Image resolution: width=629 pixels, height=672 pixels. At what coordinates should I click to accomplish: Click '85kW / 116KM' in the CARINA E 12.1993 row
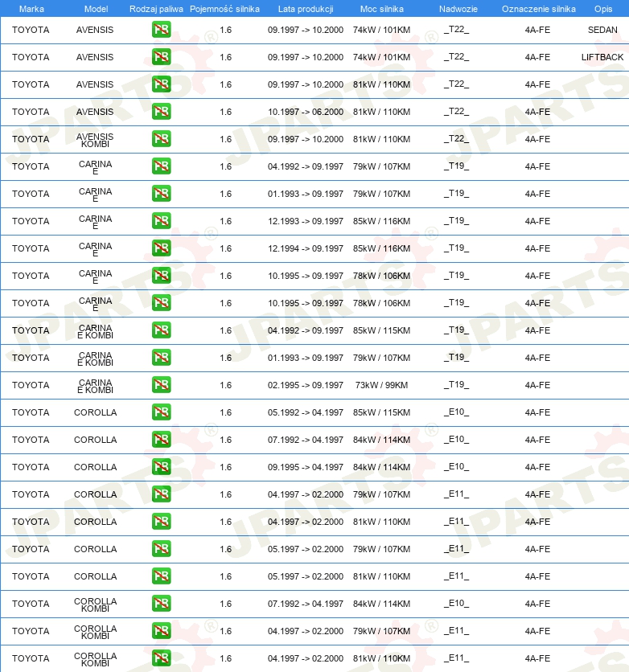381,221
